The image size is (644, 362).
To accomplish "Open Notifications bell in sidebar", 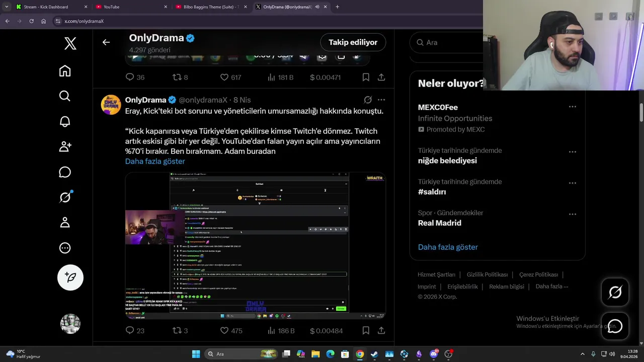I will (x=65, y=121).
